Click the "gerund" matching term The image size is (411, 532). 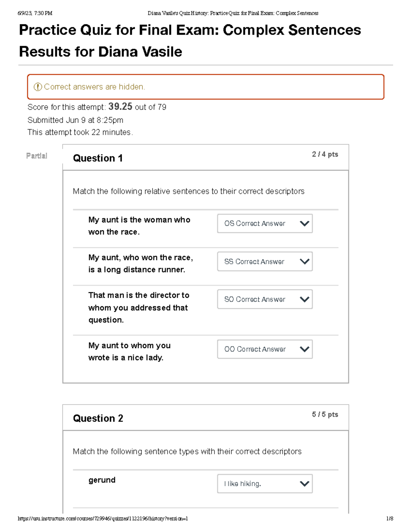click(102, 480)
